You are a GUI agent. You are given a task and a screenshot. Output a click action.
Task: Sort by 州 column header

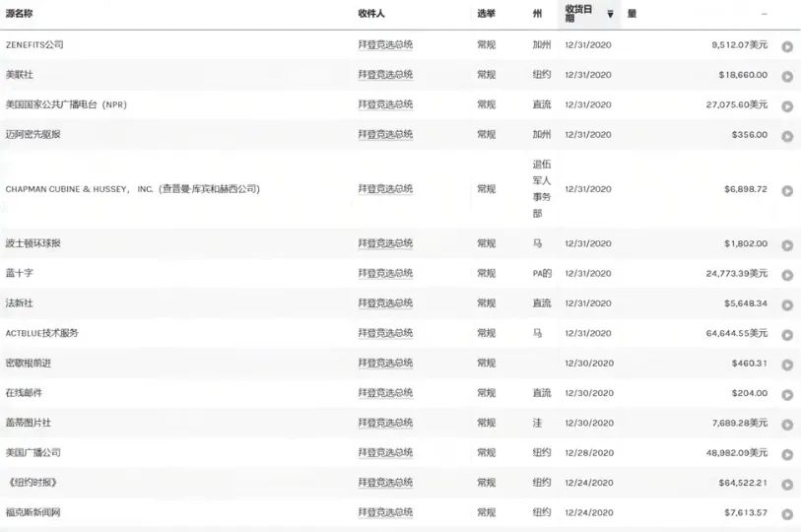pos(537,14)
